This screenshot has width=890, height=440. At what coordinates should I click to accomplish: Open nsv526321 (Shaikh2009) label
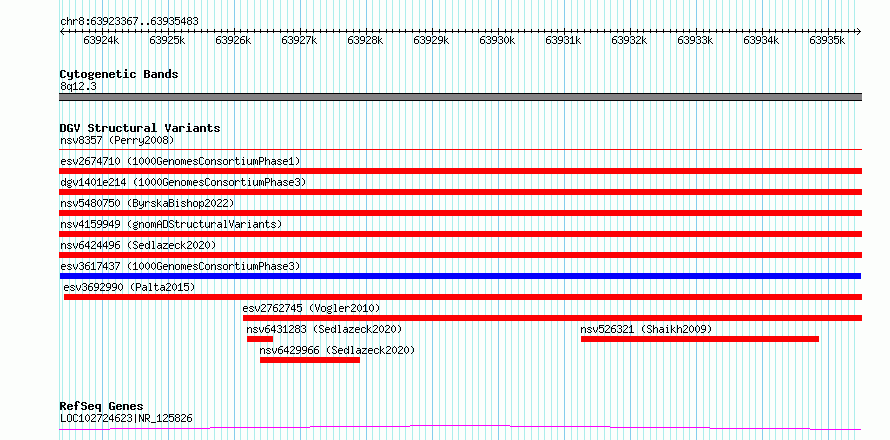(x=646, y=329)
